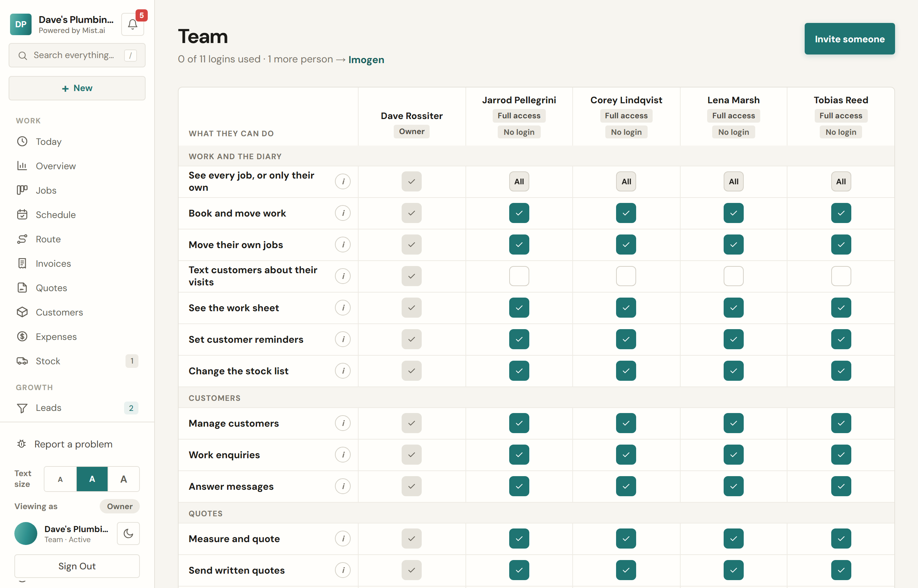Click the Invoices receipt icon
Viewport: 918px width, 588px height.
click(x=22, y=264)
